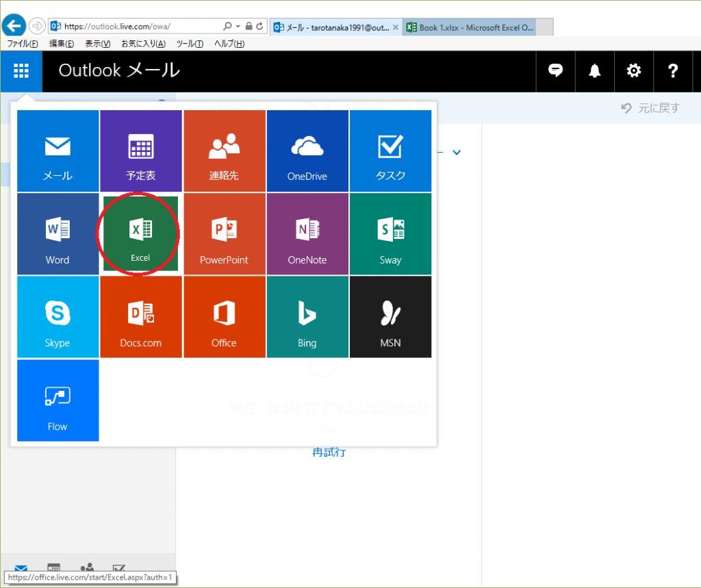Screen dimensions: 701x588
Task: Open the ファイル(F) menu
Action: (x=23, y=43)
